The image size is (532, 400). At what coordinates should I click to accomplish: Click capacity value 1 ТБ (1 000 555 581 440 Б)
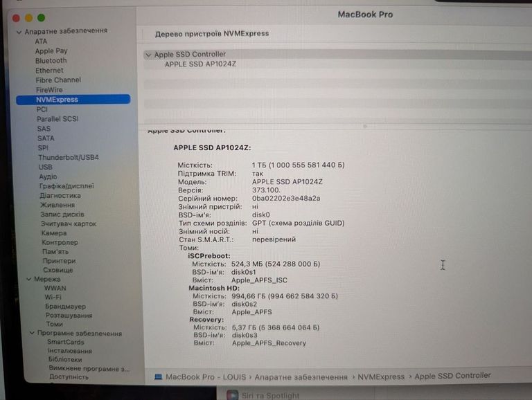(x=299, y=165)
